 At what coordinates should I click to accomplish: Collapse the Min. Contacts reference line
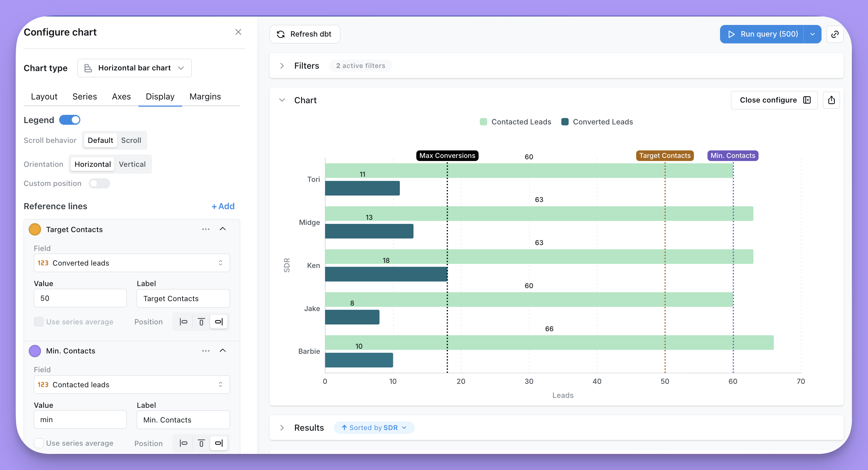(x=223, y=351)
